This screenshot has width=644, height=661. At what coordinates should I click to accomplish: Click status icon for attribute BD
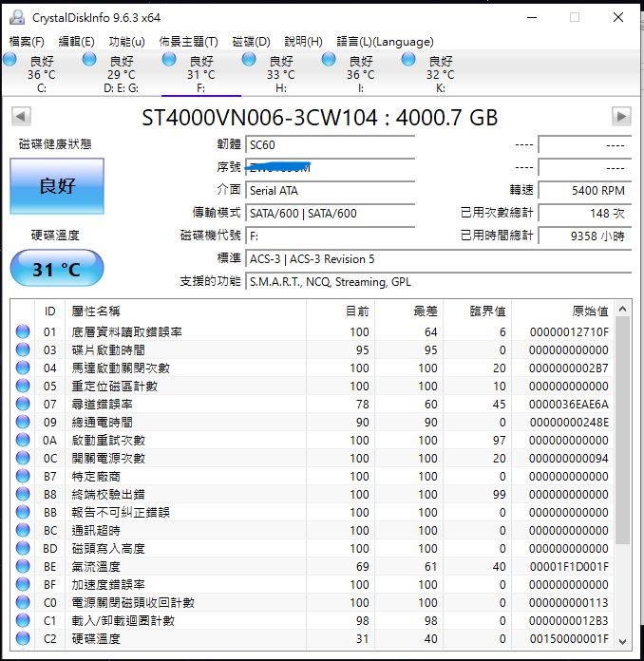click(x=23, y=548)
